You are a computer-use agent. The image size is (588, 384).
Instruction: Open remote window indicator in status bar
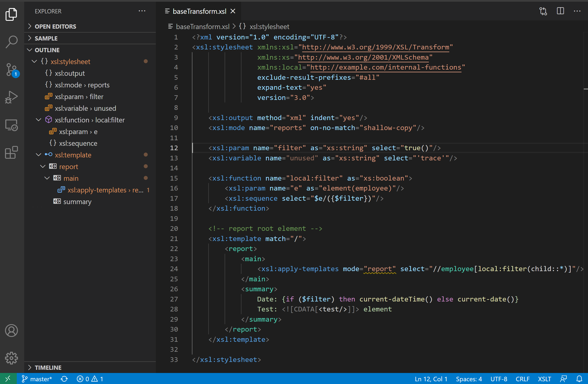(8, 378)
